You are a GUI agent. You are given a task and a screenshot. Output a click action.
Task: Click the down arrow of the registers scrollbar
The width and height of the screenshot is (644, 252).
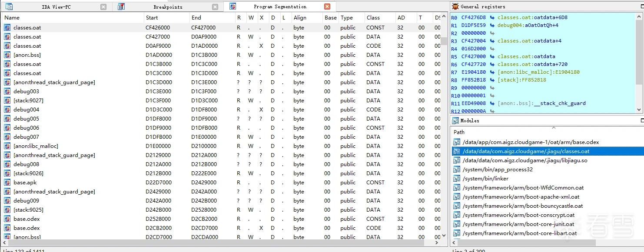[x=639, y=110]
